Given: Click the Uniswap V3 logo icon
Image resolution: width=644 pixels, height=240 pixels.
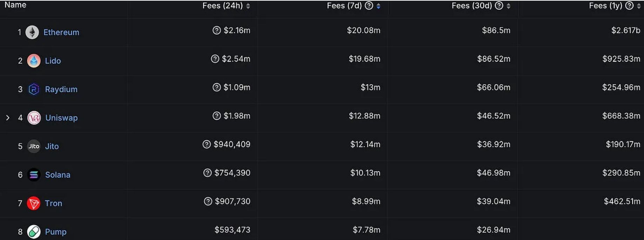Looking at the screenshot, I should pyautogui.click(x=34, y=118).
